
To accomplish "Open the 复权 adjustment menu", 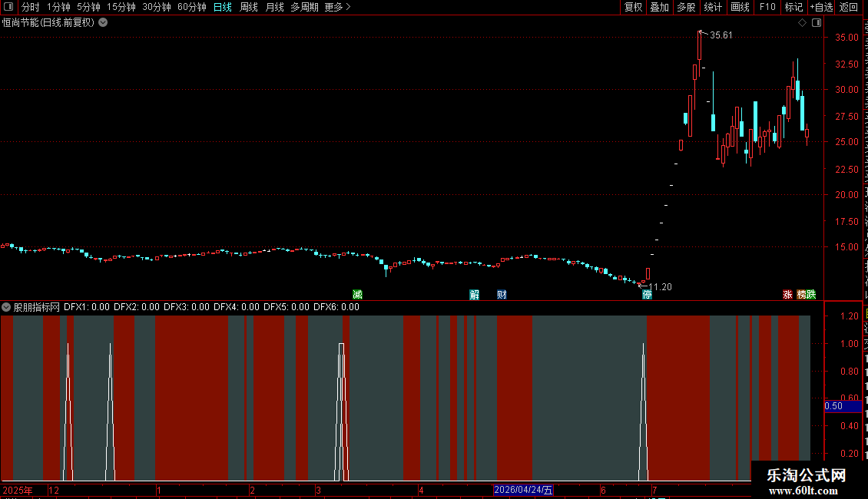I will pyautogui.click(x=633, y=7).
